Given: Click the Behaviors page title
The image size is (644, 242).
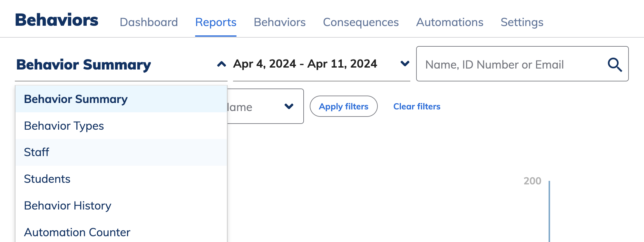Looking at the screenshot, I should click(57, 19).
